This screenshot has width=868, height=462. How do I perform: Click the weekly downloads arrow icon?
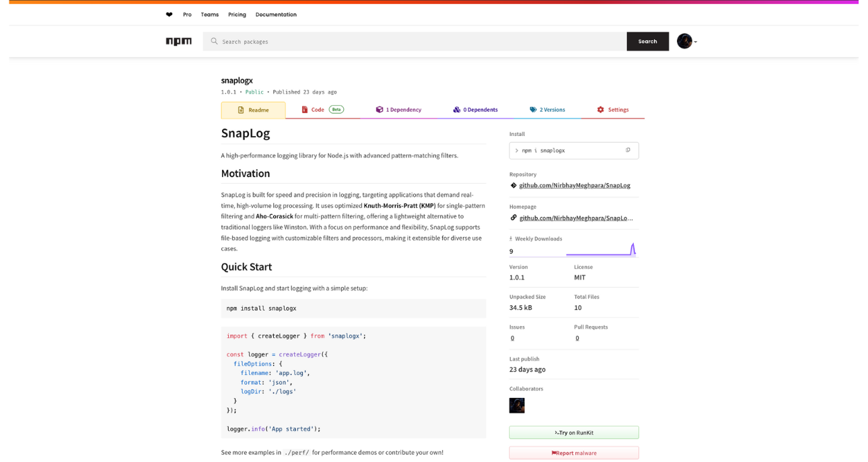pyautogui.click(x=511, y=238)
